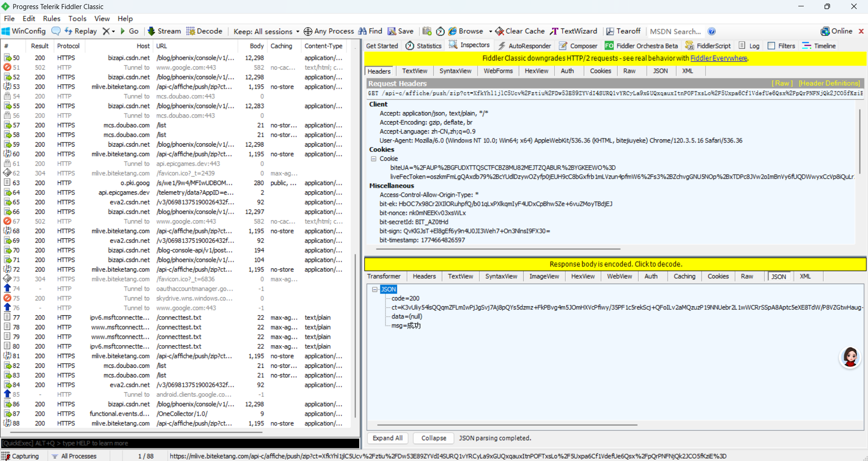Click the QuickExec command box

(x=180, y=443)
